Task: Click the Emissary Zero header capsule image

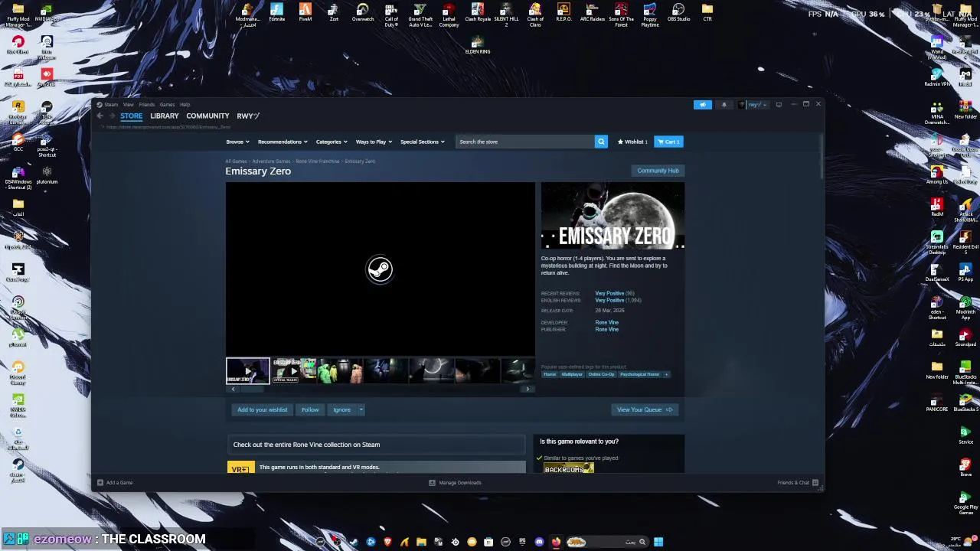Action: (612, 216)
